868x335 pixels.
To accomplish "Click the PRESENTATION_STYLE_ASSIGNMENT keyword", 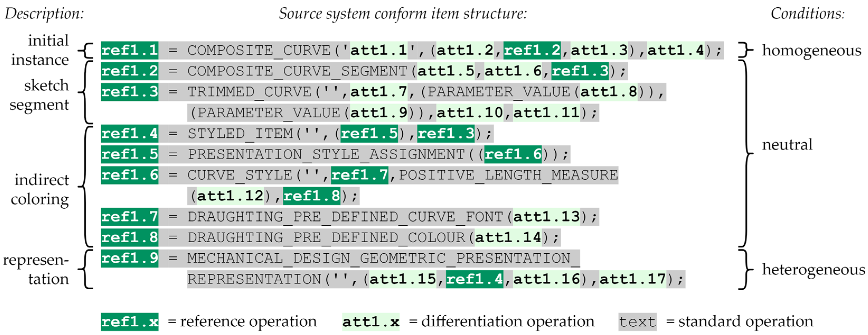I will tap(327, 154).
